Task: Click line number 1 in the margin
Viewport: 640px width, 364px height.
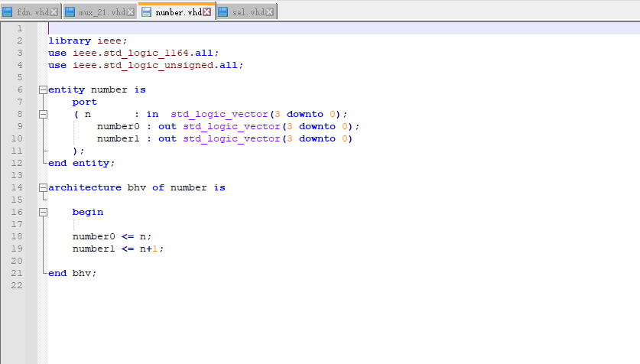Action: [x=19, y=28]
